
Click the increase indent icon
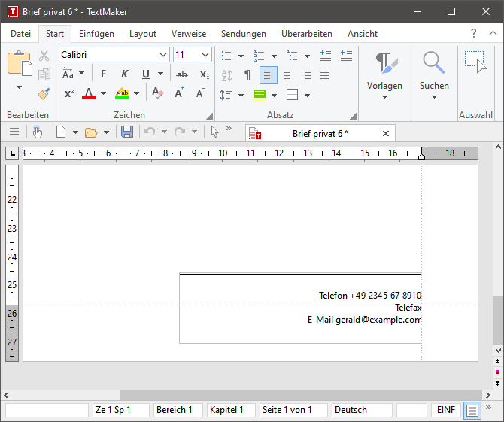pos(325,56)
